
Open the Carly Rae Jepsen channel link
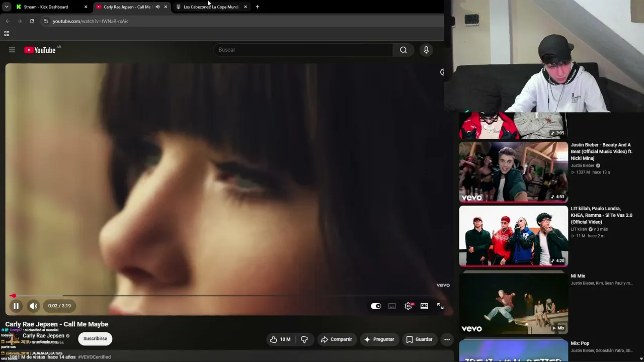[43, 336]
